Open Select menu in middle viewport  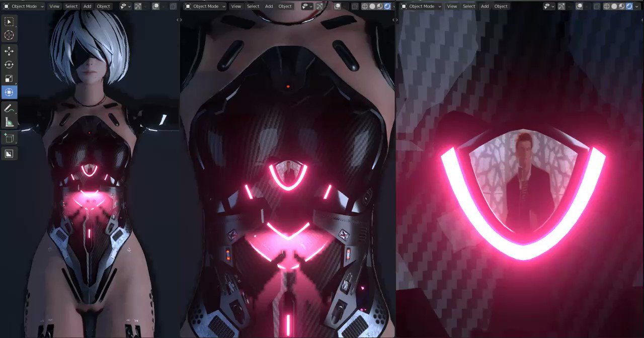click(x=253, y=6)
